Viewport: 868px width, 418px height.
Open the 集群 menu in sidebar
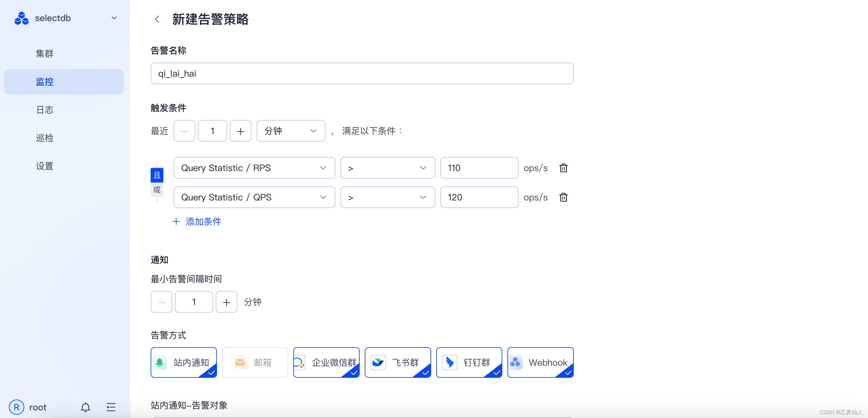coord(45,54)
